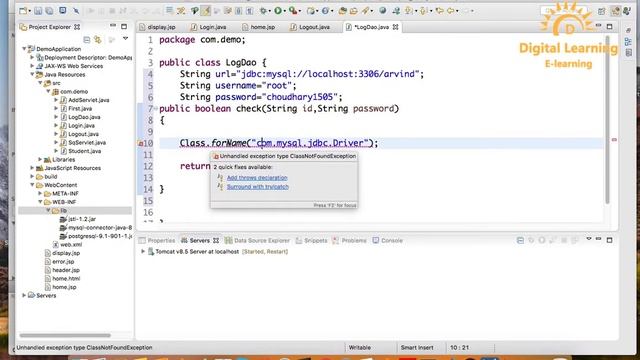
Task: Click the Debug bug icon
Action: click(263, 11)
